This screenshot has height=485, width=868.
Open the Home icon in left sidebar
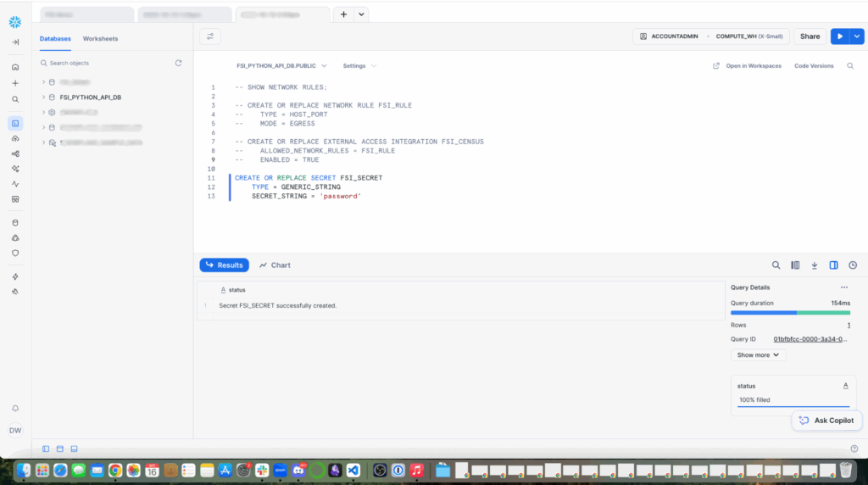[15, 67]
